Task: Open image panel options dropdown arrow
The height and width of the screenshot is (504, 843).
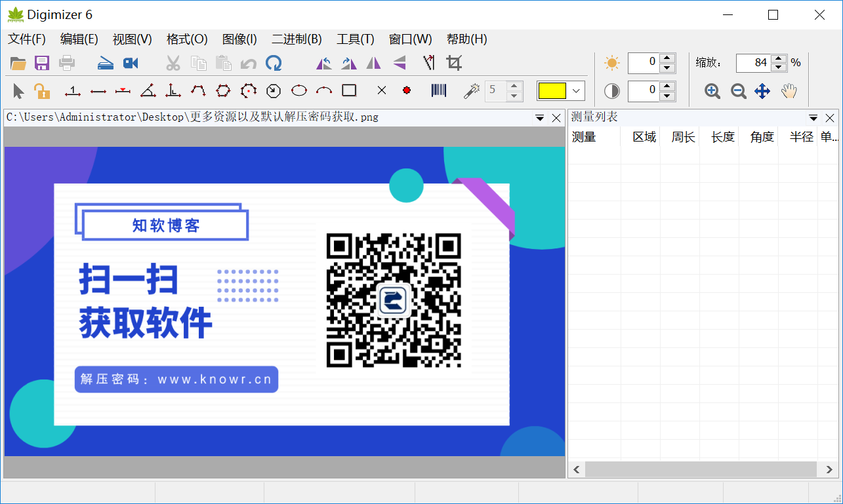Action: (x=540, y=118)
